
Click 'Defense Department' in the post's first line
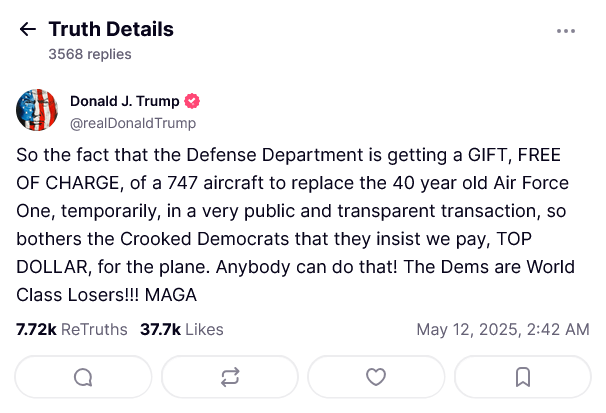[275, 155]
